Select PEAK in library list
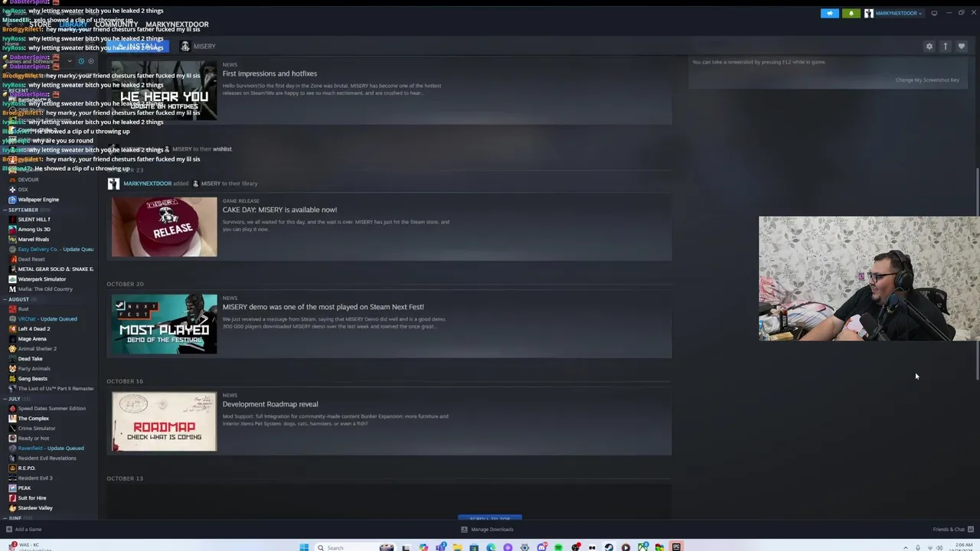 24,488
